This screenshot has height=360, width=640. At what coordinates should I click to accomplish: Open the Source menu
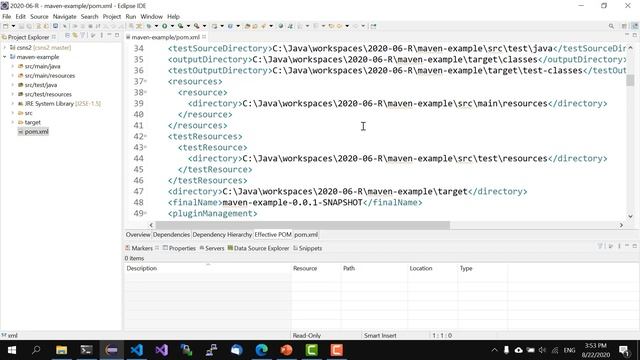(x=39, y=17)
